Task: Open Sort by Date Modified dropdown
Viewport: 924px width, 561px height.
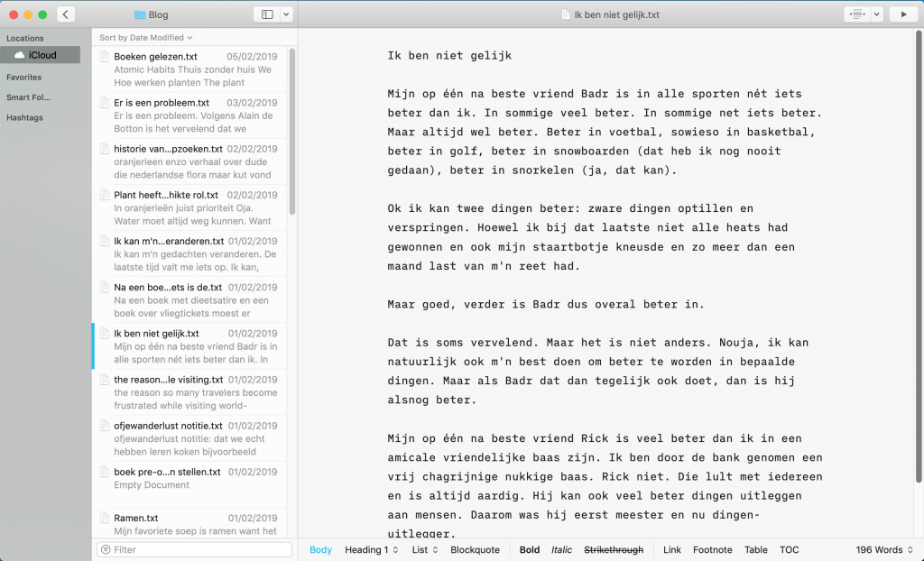Action: pos(145,38)
